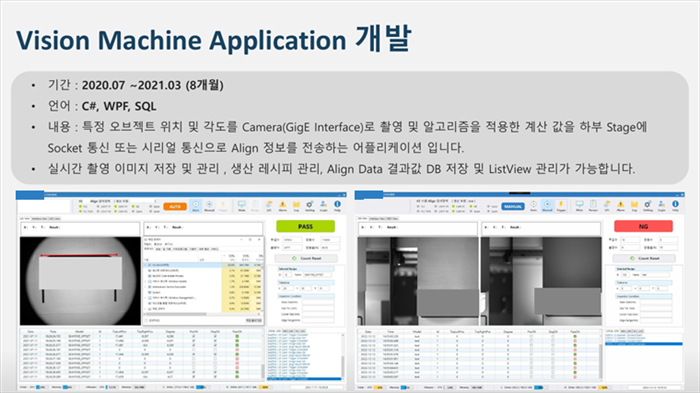The width and height of the screenshot is (700, 393).
Task: Toggle DegOK checkbox in first row, PASS window
Action: [215, 336]
